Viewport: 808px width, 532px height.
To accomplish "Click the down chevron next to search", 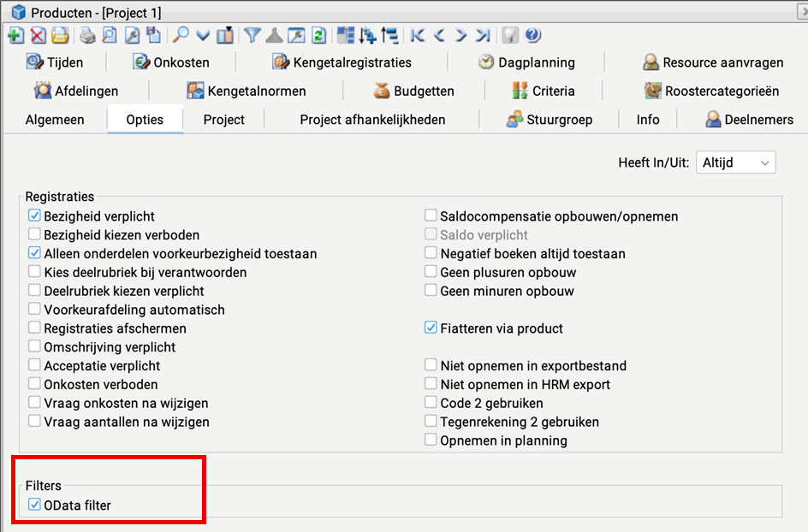I will [x=203, y=35].
